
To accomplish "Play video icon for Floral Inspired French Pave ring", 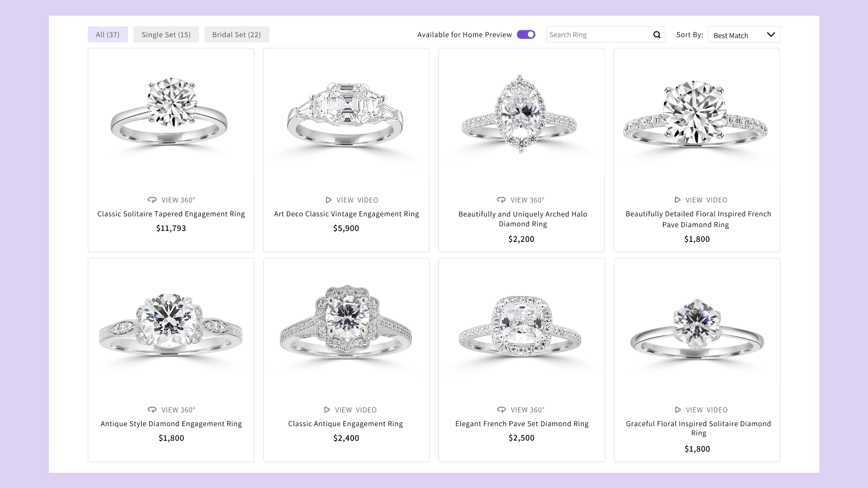I will tap(678, 200).
